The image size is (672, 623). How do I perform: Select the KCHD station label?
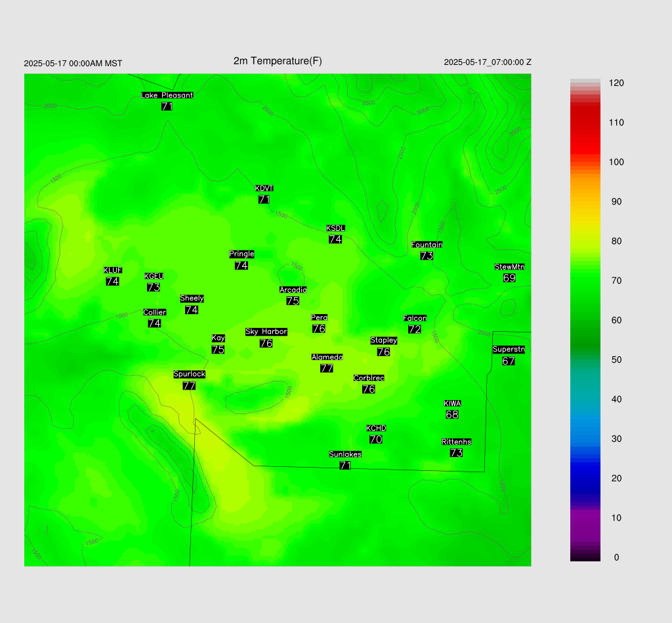pos(376,428)
